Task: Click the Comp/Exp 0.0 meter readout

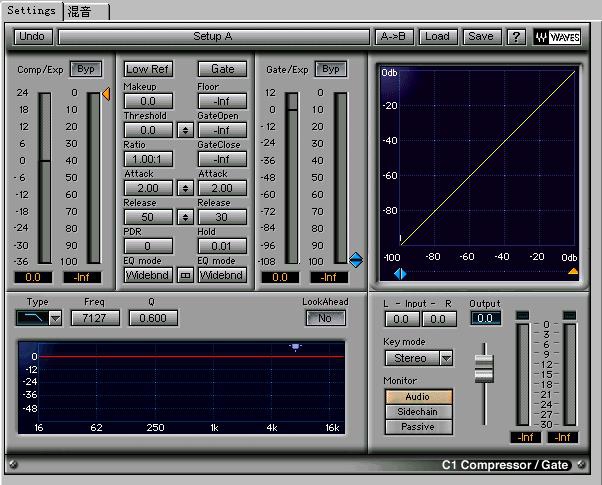Action: click(x=33, y=277)
